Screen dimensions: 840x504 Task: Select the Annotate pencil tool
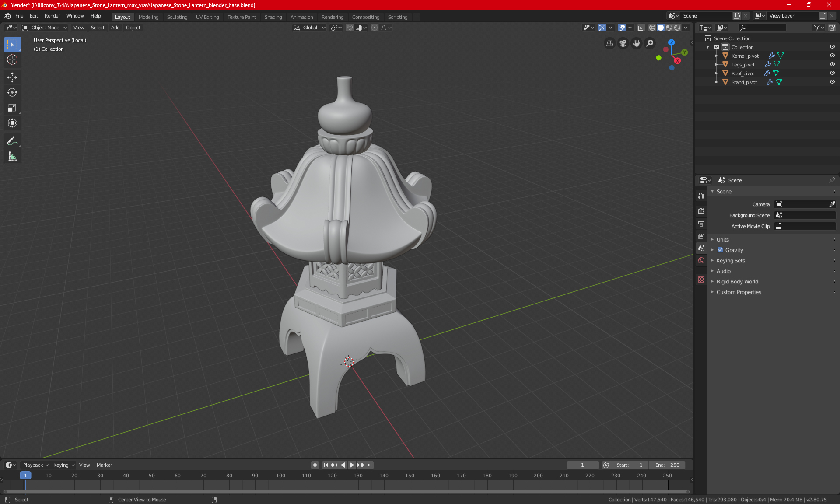tap(12, 141)
